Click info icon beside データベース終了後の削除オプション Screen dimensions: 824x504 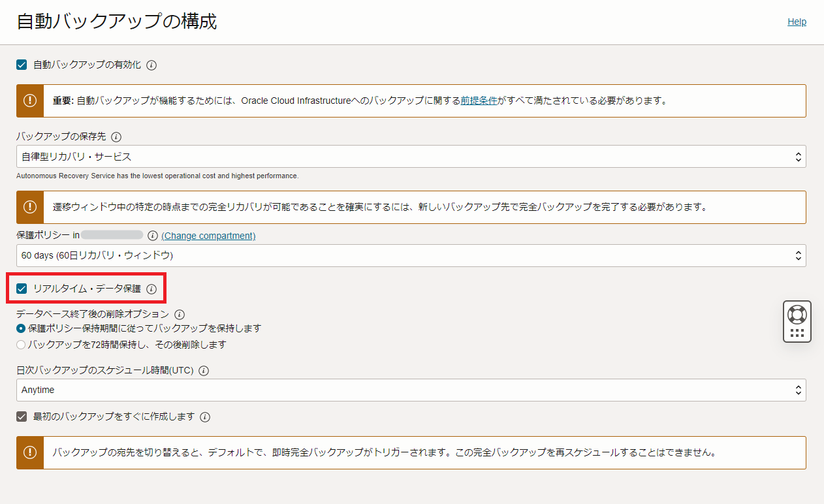coord(179,314)
